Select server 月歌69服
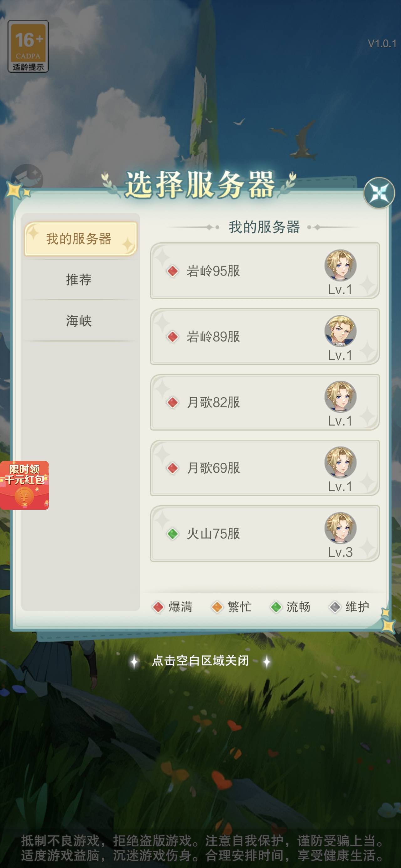Viewport: 401px width, 868px height. pos(265,468)
